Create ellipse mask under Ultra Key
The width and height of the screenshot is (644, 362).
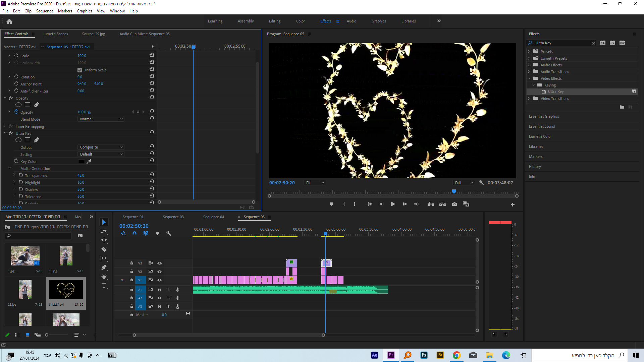tap(18, 140)
